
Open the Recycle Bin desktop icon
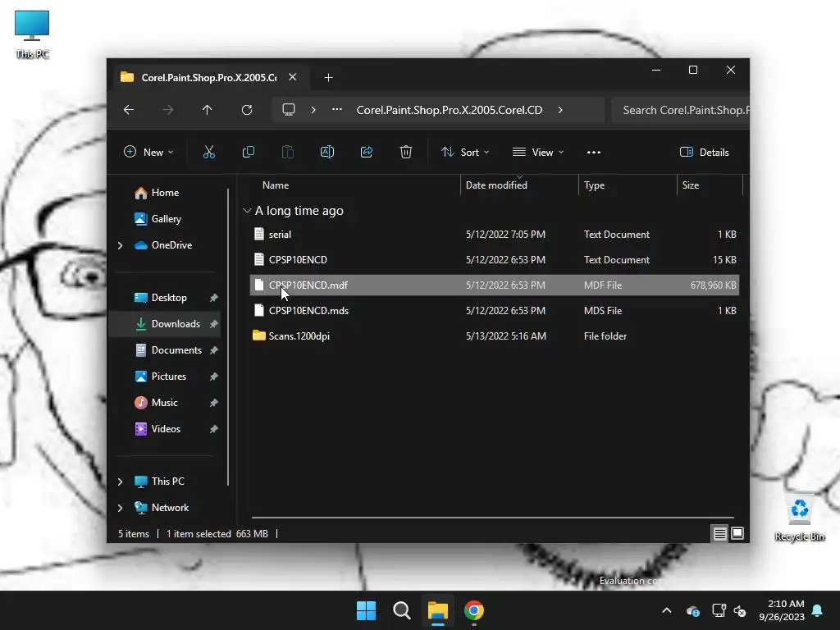[799, 517]
